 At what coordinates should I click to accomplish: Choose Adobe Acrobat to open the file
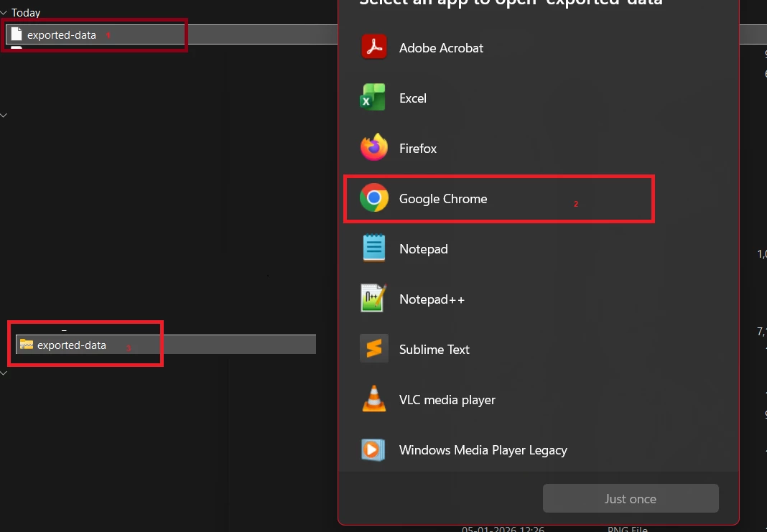(x=538, y=48)
